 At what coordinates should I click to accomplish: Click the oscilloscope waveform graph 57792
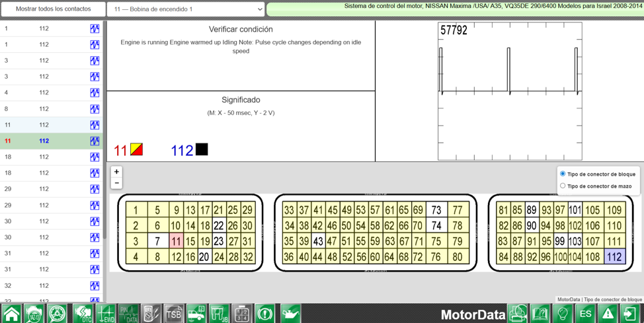510,91
